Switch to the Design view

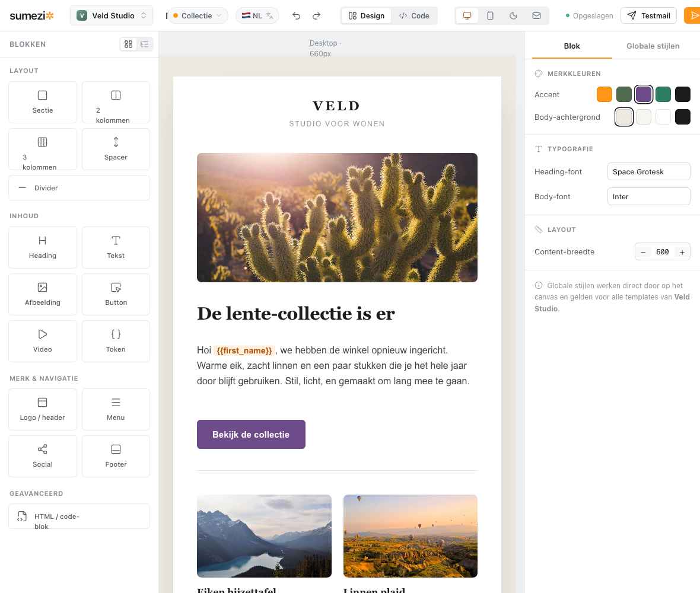pyautogui.click(x=367, y=15)
